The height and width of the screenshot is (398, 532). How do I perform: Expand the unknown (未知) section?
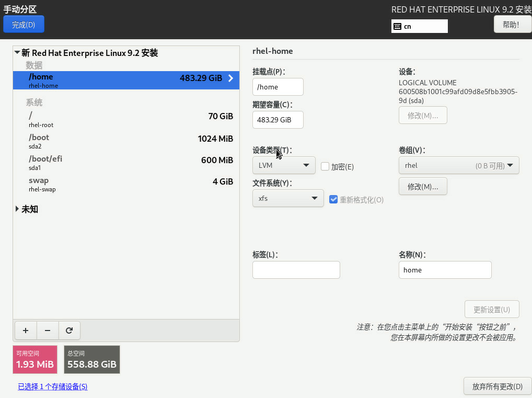coord(17,209)
